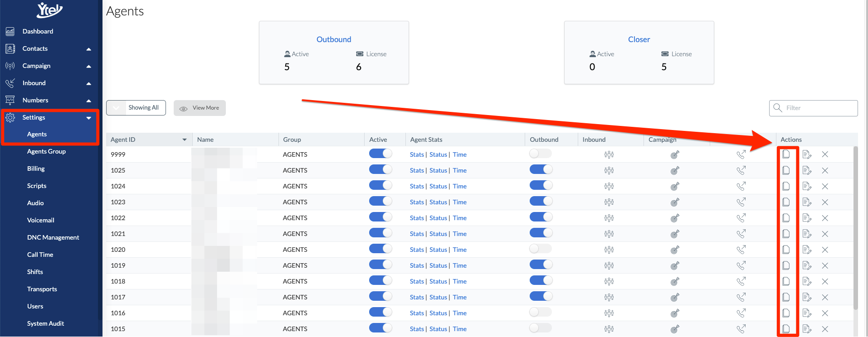Screen dimensions: 868x337
Task: Copy agent 1020 using the copy icon
Action: pyautogui.click(x=786, y=250)
